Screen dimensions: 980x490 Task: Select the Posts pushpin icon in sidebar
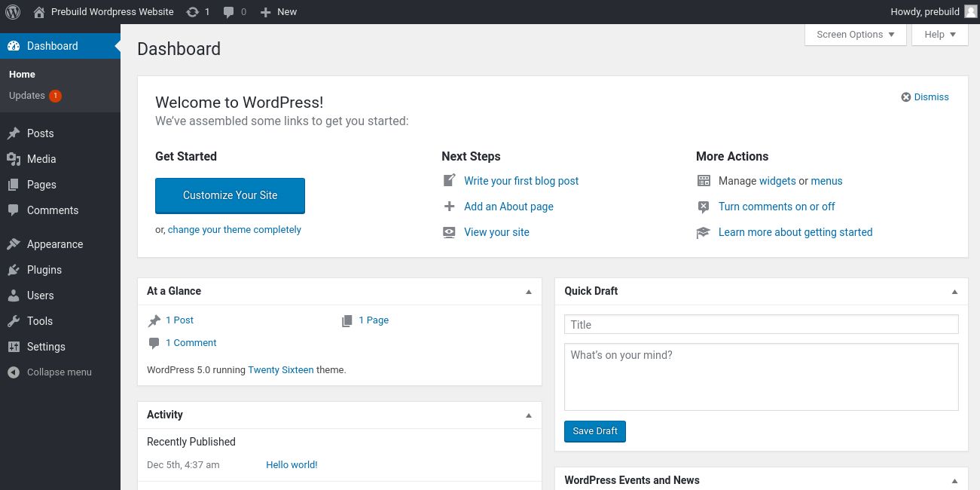[14, 133]
